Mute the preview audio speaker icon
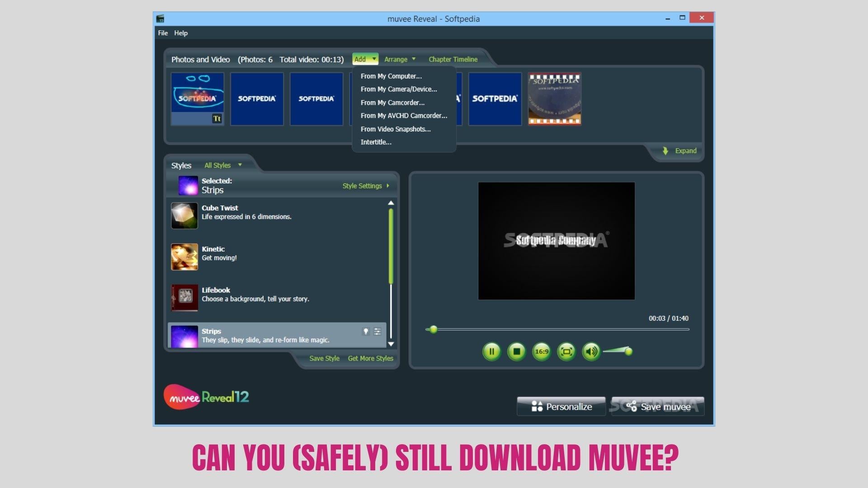Screen dimensions: 868x488 click(591, 352)
